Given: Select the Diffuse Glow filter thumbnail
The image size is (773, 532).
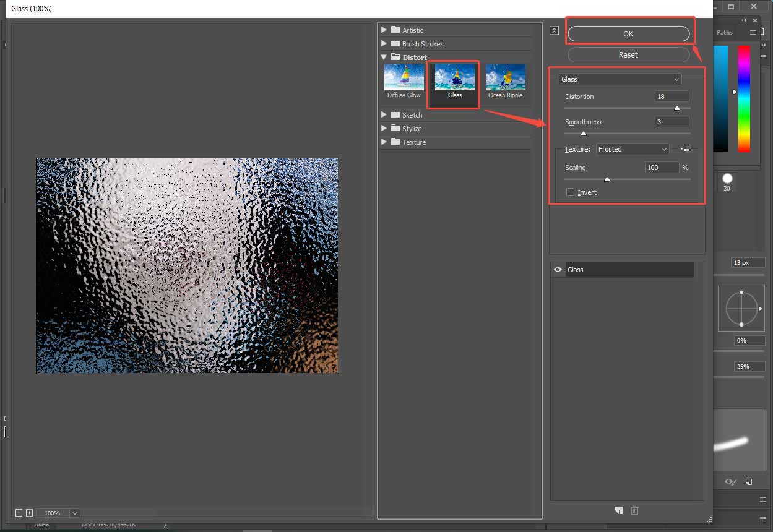Looking at the screenshot, I should coord(404,77).
